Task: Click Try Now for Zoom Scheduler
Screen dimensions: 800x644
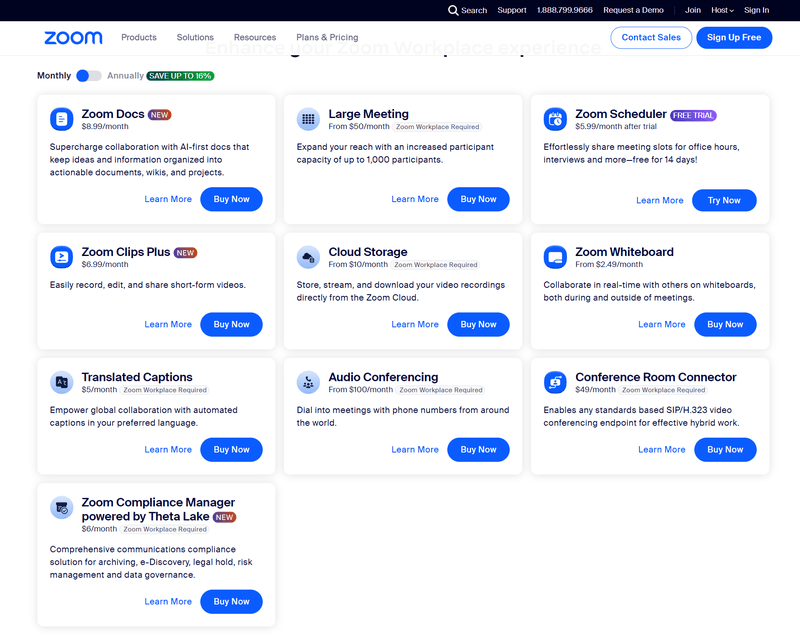Action: click(x=724, y=200)
